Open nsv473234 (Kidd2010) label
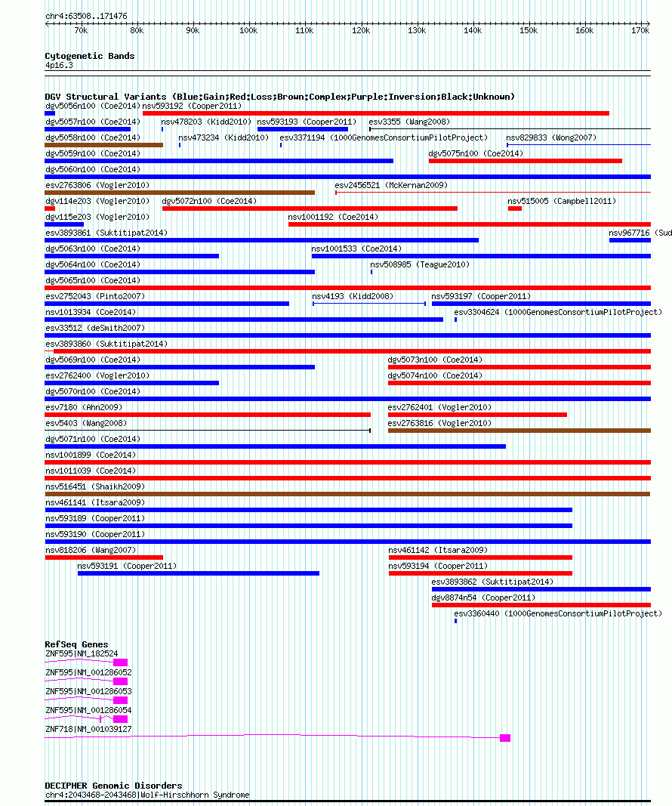Image resolution: width=672 pixels, height=806 pixels. [223, 137]
